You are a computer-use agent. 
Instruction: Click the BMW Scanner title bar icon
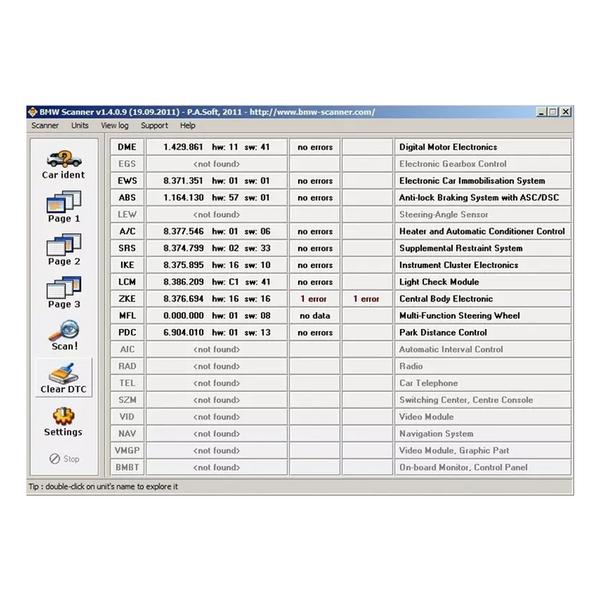[x=33, y=112]
